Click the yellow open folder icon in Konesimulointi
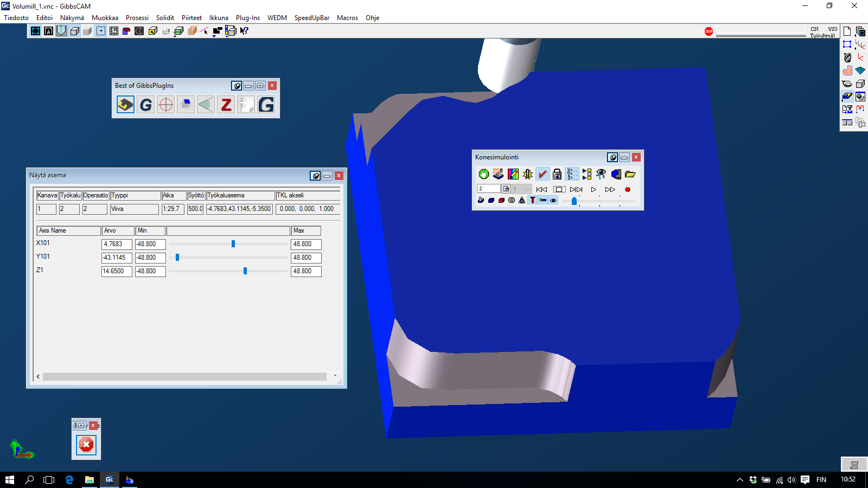This screenshot has height=488, width=868. tap(630, 174)
